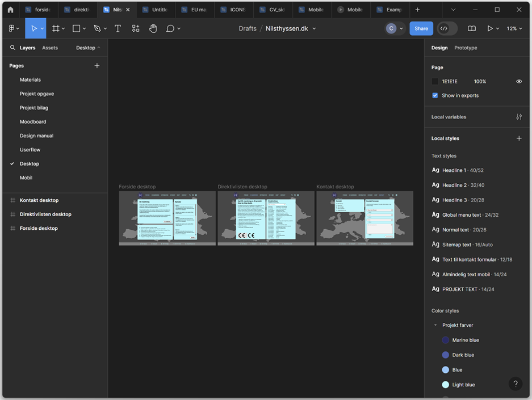
Task: Click the blue Share button
Action: pos(421,28)
